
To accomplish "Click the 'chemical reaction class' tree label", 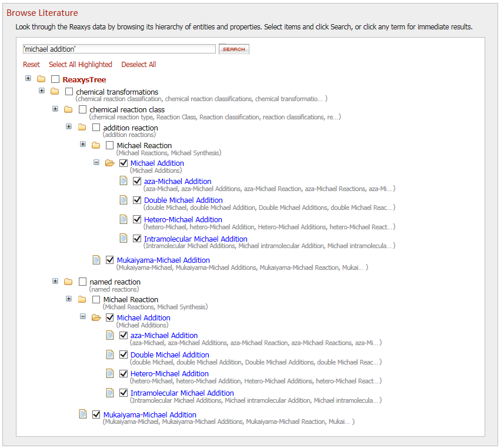I will 127,109.
